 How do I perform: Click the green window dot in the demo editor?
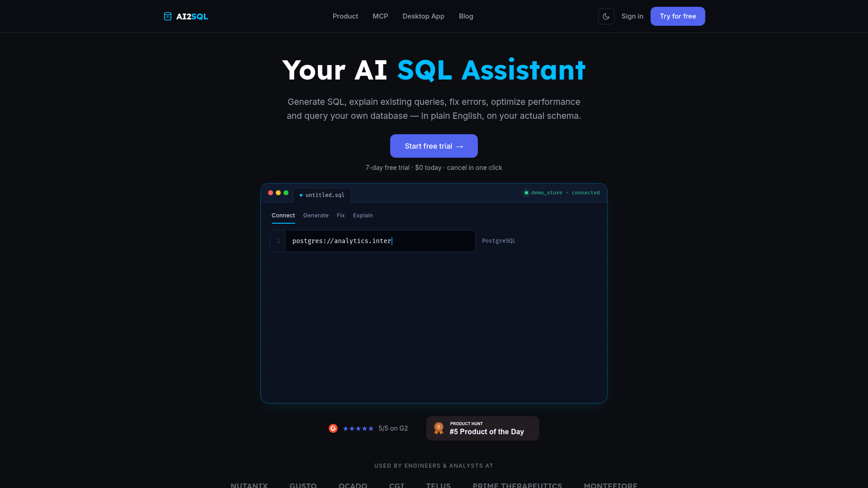pyautogui.click(x=286, y=192)
